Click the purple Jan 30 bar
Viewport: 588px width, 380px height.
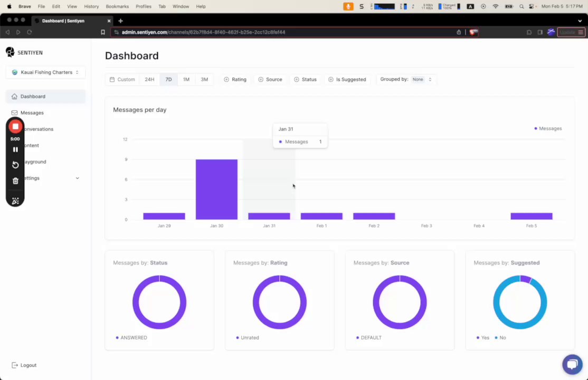pos(216,189)
